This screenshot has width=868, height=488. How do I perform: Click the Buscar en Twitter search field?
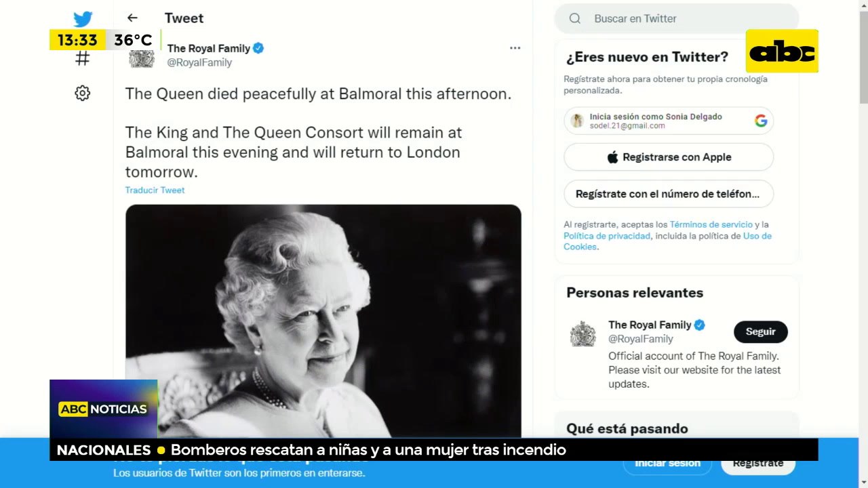point(677,18)
